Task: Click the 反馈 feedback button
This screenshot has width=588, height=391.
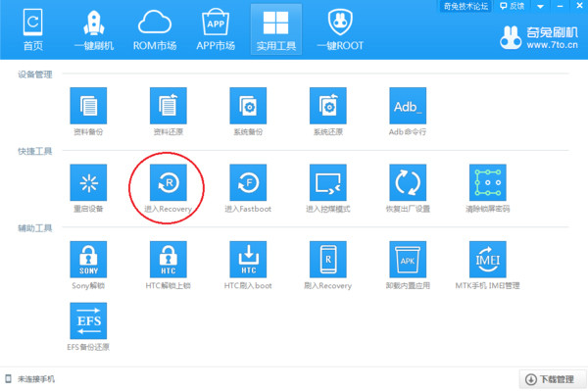Action: [x=513, y=6]
